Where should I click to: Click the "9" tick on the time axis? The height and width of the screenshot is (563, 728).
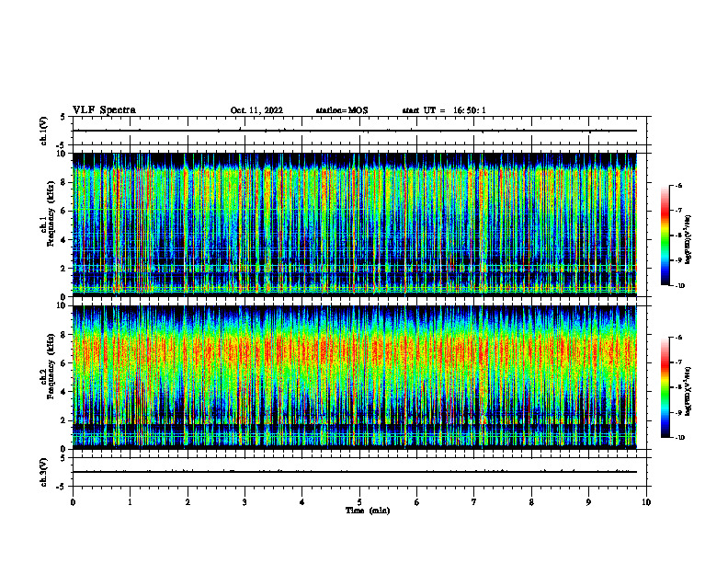coord(588,502)
